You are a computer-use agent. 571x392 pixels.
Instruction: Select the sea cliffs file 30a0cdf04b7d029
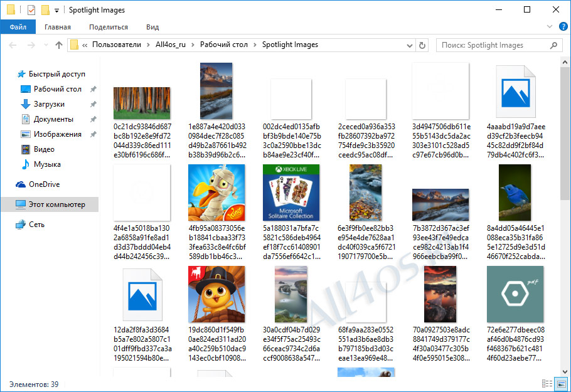tap(291, 314)
